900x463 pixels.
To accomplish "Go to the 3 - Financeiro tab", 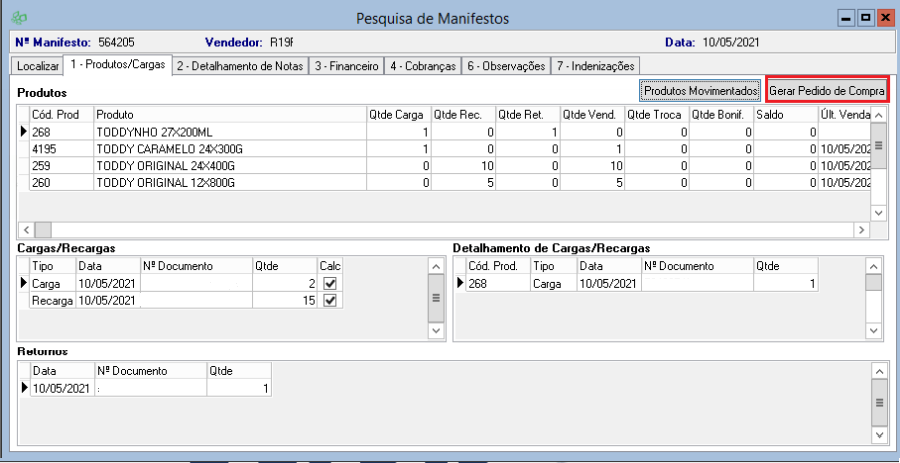I will click(x=346, y=66).
